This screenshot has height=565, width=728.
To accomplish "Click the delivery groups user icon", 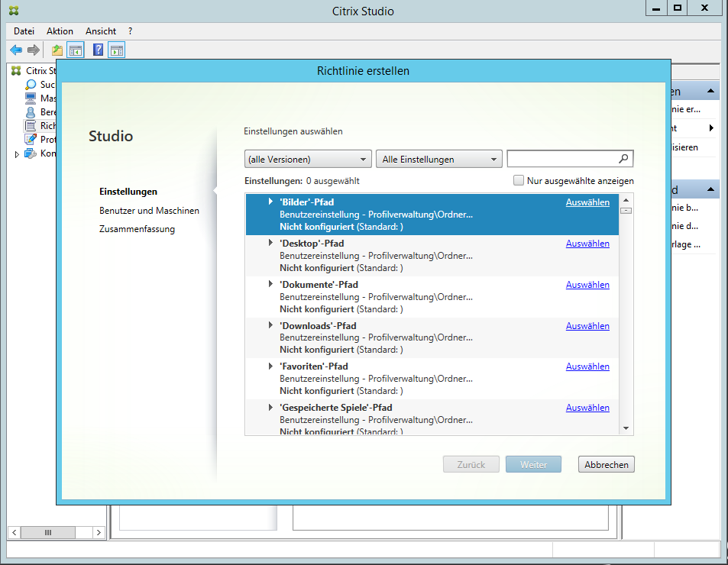I will (31, 111).
